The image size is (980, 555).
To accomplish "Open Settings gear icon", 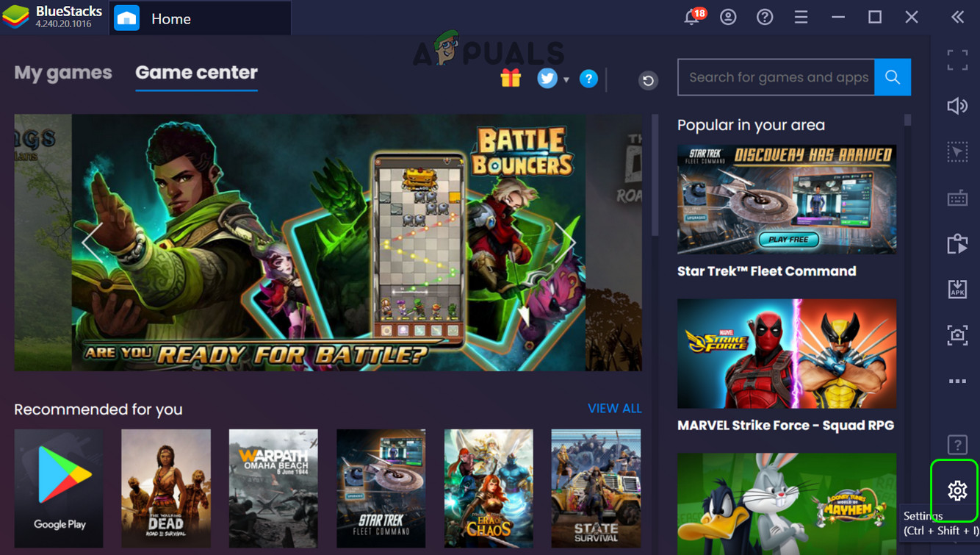I will [x=956, y=490].
